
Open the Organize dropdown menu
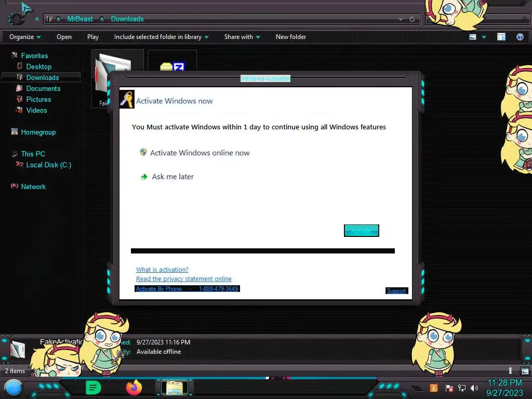[25, 37]
